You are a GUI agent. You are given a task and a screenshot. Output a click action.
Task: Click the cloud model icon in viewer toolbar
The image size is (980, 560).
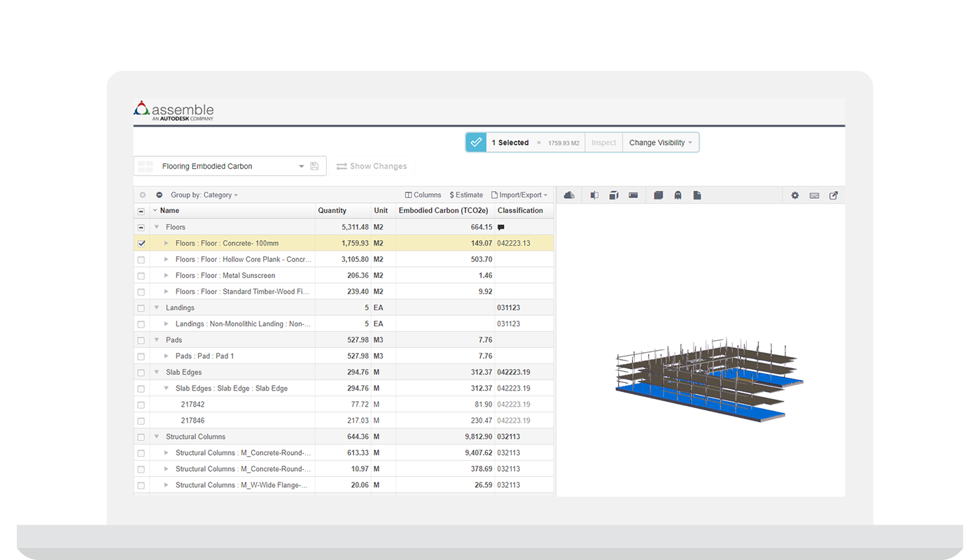tap(569, 195)
